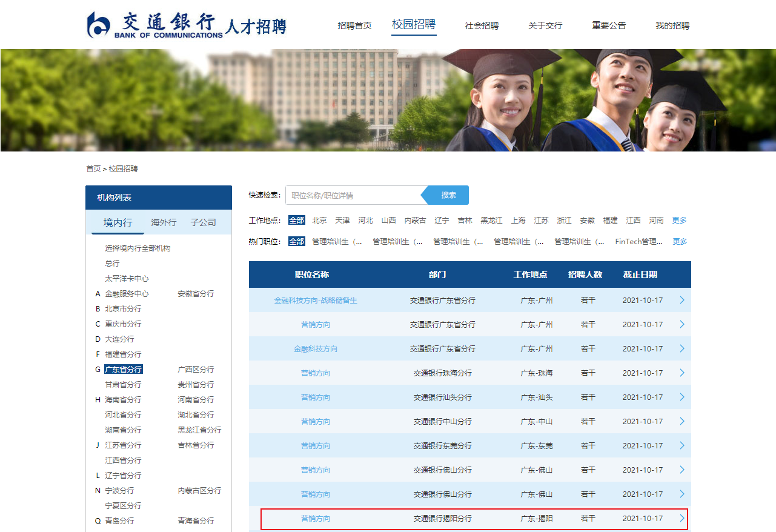Select 福建省分行 in institution list
Image resolution: width=776 pixels, height=532 pixels.
[123, 354]
